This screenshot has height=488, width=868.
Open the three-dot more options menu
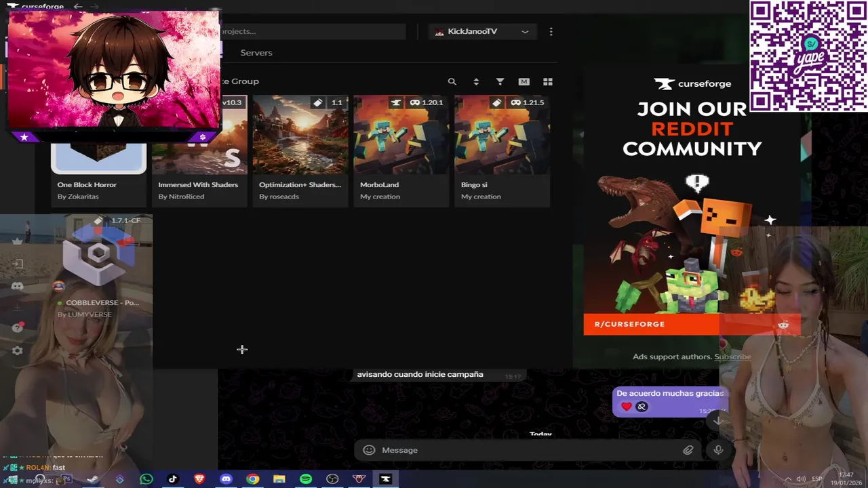[551, 32]
